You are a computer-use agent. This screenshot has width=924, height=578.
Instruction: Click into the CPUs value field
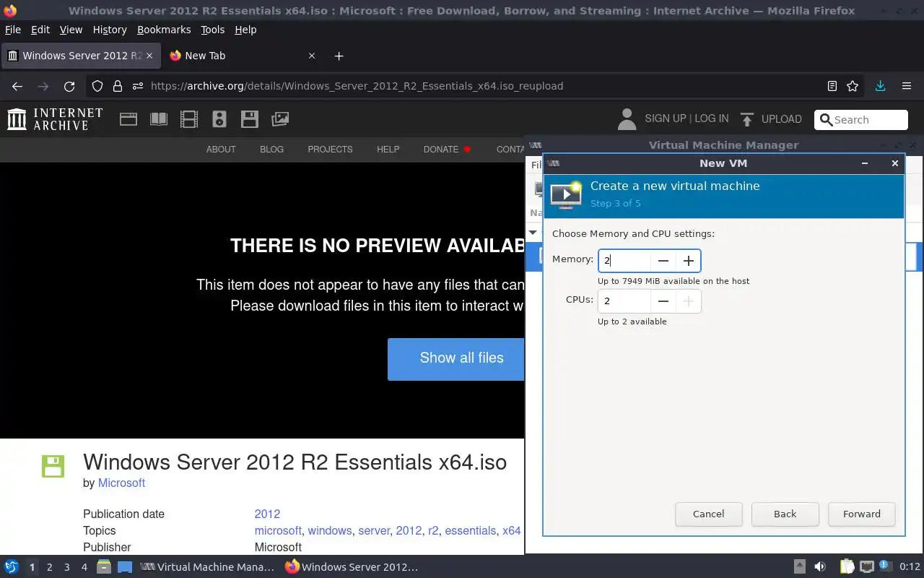tap(624, 301)
